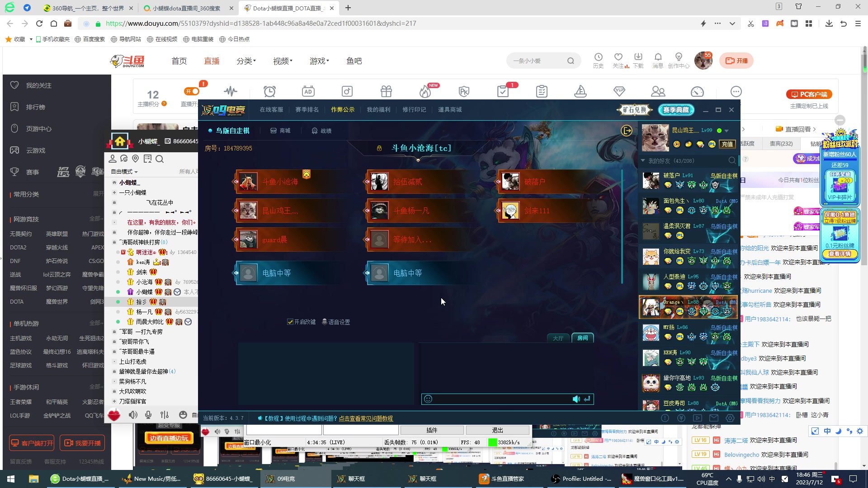Image resolution: width=868 pixels, height=488 pixels.
Task: Open 在线客服 menu in 09 client
Action: [271, 110]
